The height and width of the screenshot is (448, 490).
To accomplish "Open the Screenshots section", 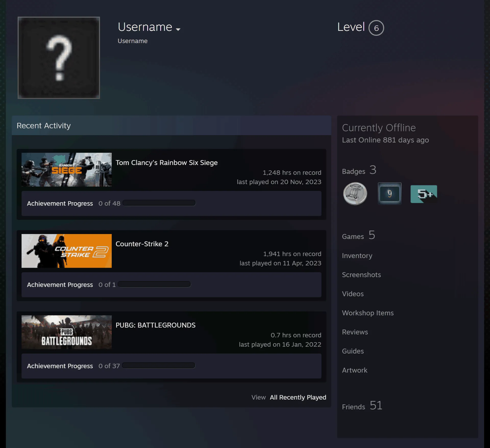I will point(361,275).
